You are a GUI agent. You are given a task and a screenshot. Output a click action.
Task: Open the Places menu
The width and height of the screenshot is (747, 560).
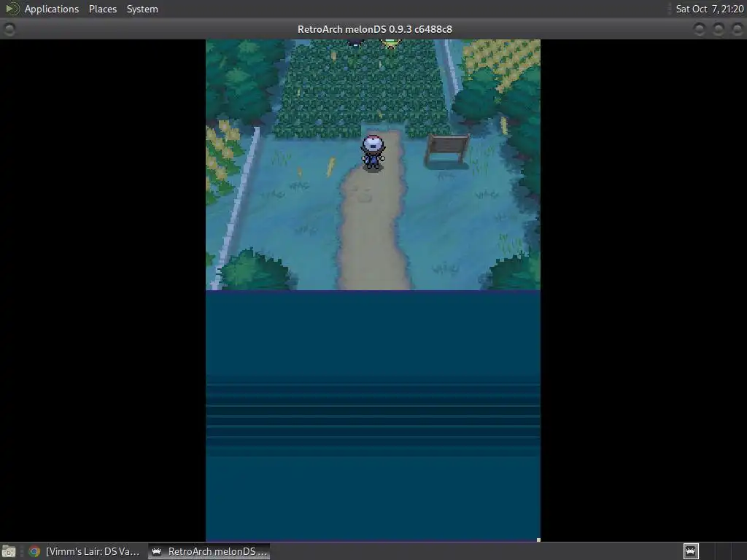[102, 9]
